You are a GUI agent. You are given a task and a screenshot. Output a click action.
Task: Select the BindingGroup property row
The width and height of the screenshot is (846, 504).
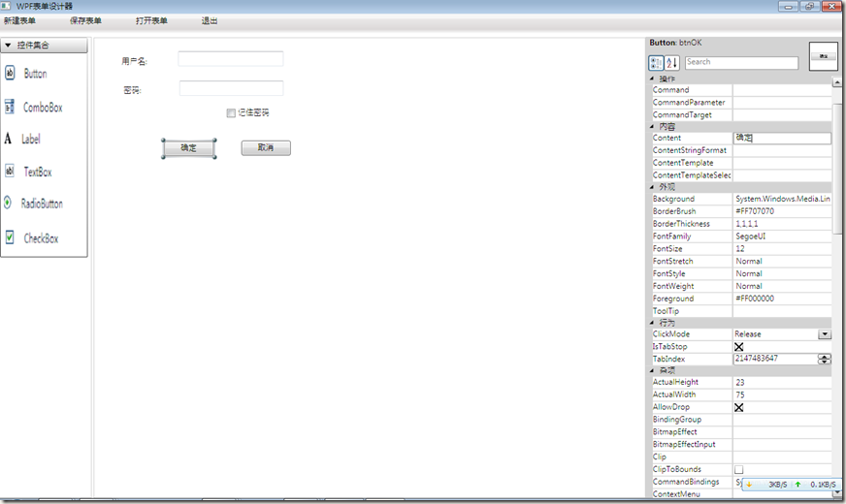click(x=741, y=420)
